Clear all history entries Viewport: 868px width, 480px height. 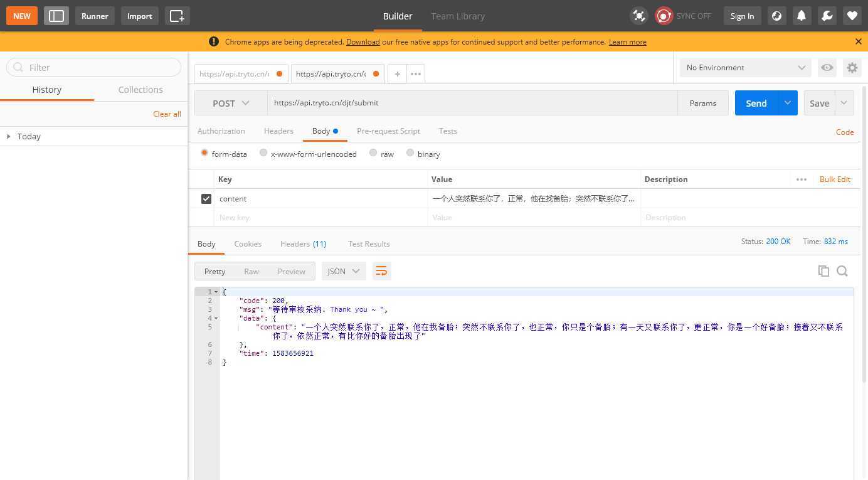tap(167, 114)
